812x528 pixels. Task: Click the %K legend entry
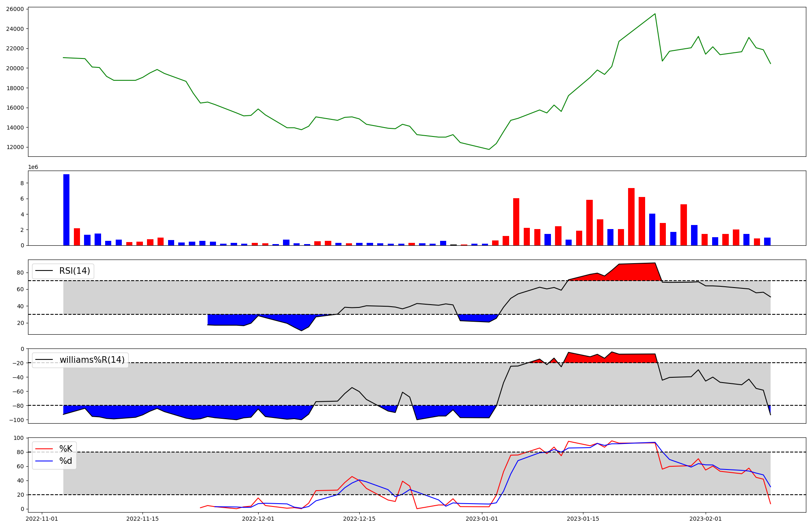(x=66, y=449)
